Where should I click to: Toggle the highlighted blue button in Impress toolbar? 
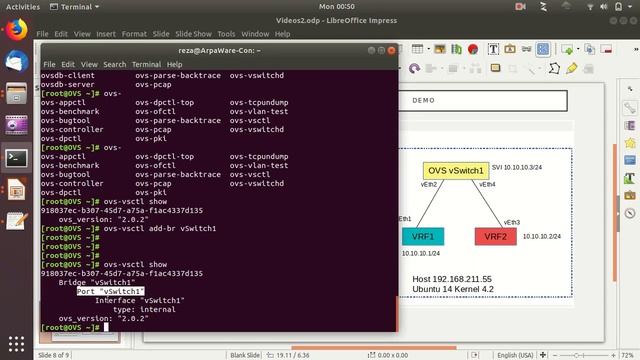[543, 49]
